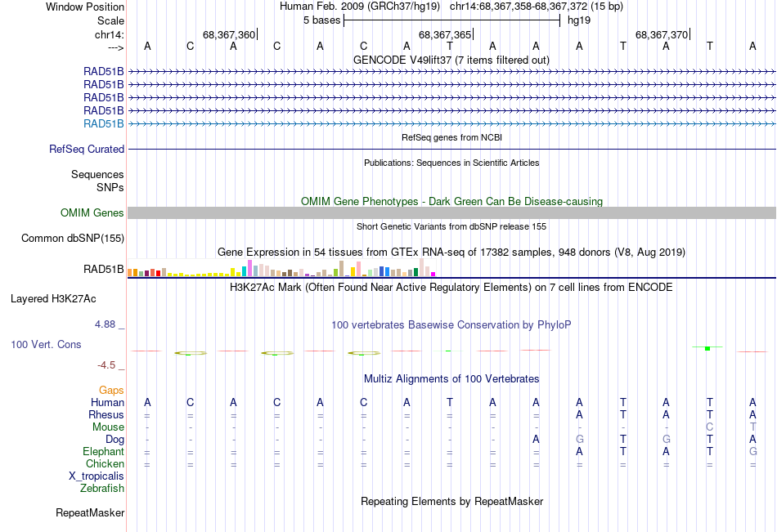Screen dimensions: 777x532
Task: Click the GTEx tissue expression bar chart
Action: (x=281, y=267)
